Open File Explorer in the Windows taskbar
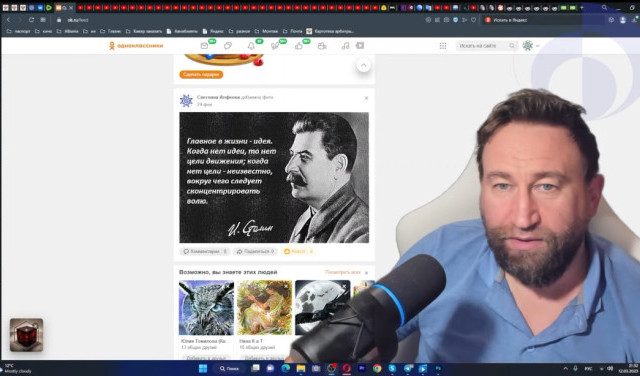 301,368
